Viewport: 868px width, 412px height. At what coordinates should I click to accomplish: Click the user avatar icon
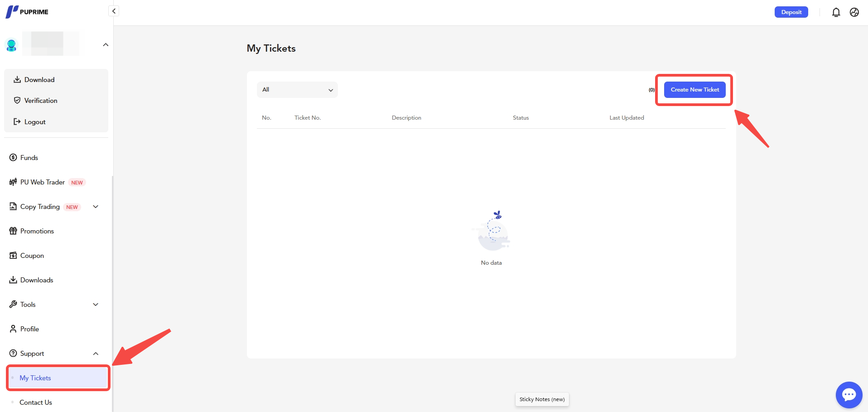(11, 45)
